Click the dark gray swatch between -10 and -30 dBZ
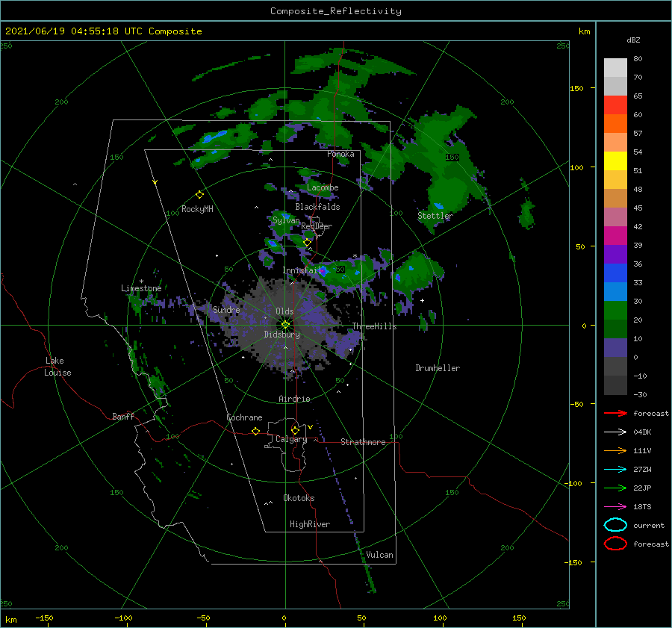 click(x=615, y=385)
